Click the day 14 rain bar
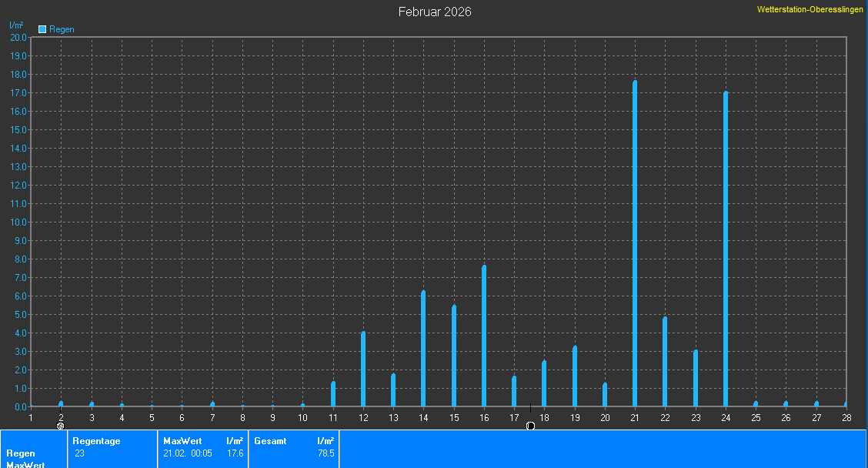868x468 pixels. pyautogui.click(x=423, y=348)
